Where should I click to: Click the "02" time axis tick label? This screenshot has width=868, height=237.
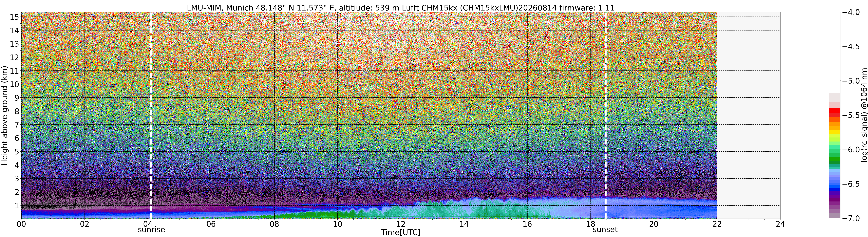click(85, 224)
